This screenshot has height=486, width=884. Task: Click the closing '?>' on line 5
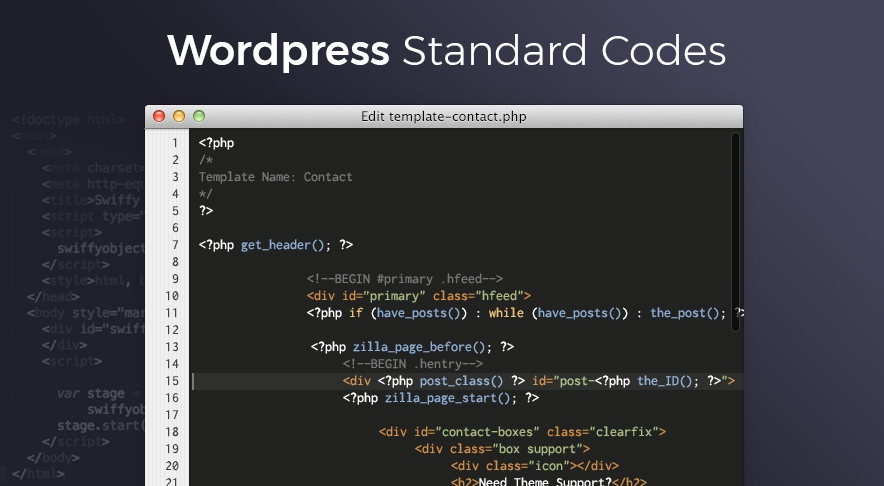pyautogui.click(x=206, y=211)
